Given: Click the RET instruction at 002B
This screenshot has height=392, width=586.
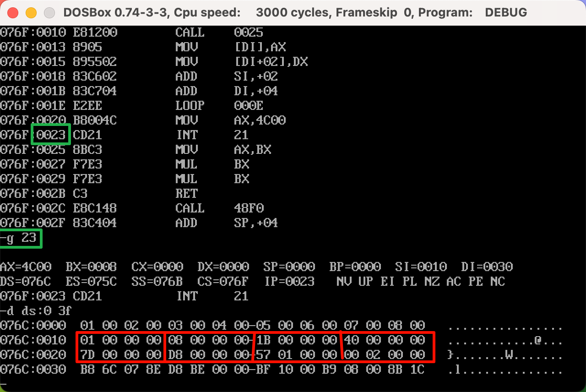Looking at the screenshot, I should pyautogui.click(x=186, y=193).
